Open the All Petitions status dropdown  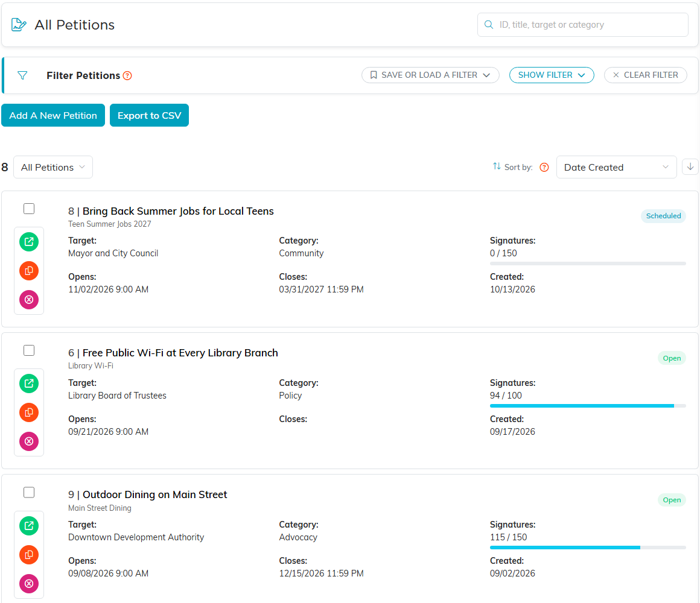tap(53, 167)
